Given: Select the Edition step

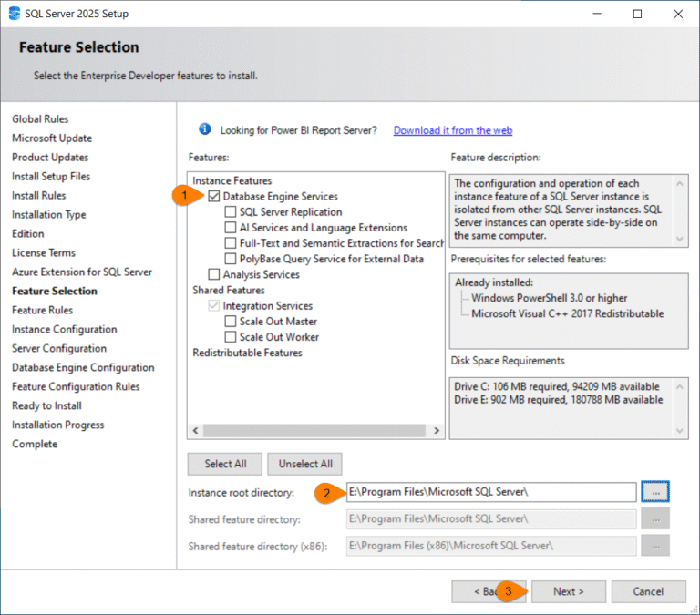Looking at the screenshot, I should coord(28,234).
